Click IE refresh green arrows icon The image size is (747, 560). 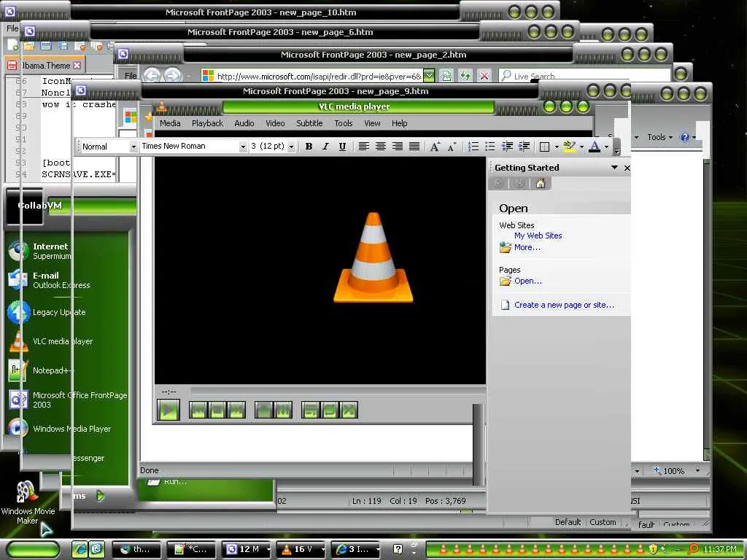tap(465, 76)
